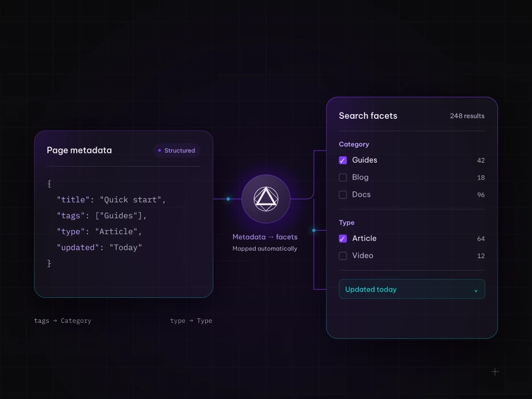This screenshot has height=399, width=532.
Task: Enable the Docs category checkbox
Action: [x=343, y=195]
